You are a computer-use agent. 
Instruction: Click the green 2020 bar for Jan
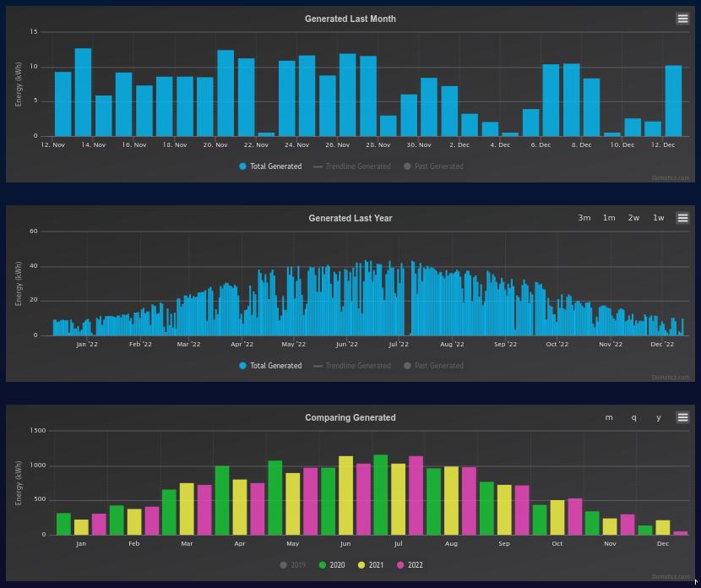(x=63, y=524)
